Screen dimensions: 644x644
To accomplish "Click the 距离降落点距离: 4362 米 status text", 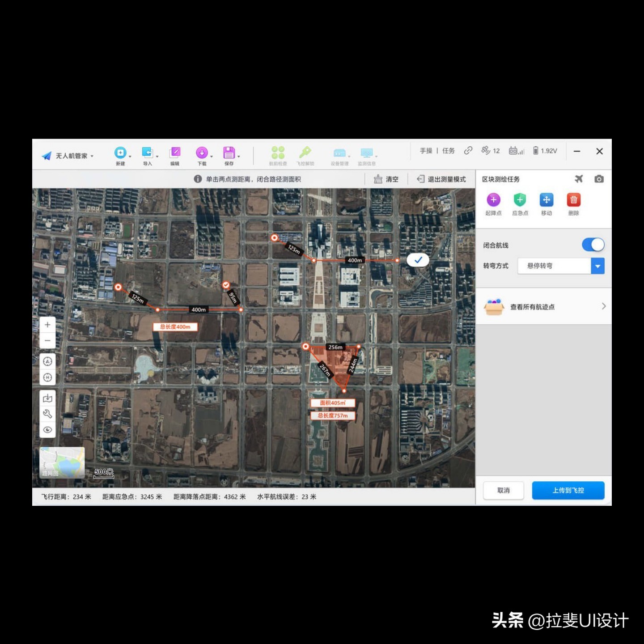I will coord(210,496).
